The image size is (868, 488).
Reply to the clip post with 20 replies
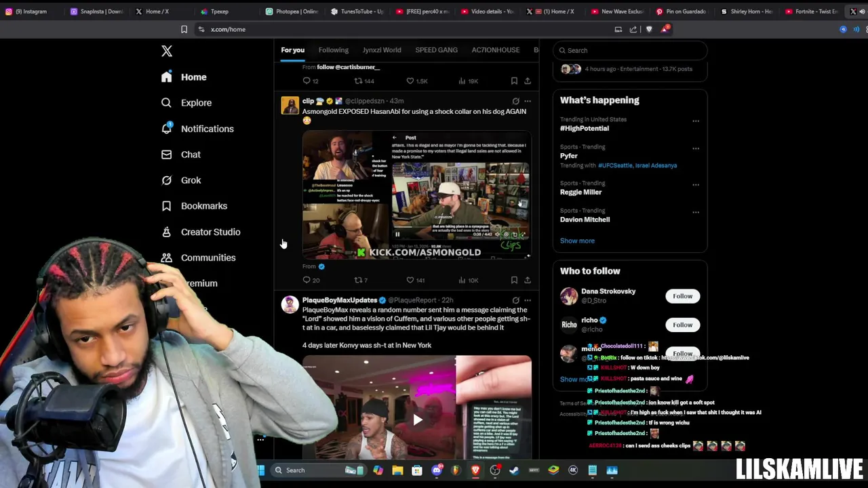click(x=311, y=280)
